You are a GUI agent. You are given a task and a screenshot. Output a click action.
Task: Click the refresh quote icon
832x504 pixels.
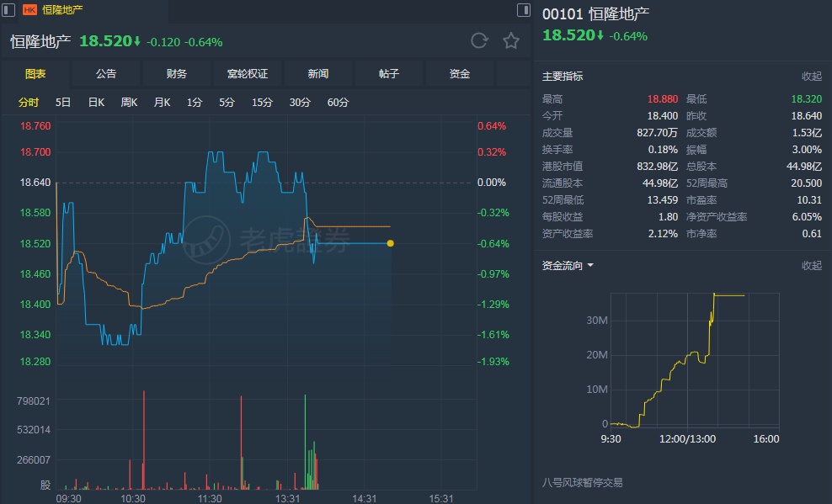pos(479,40)
